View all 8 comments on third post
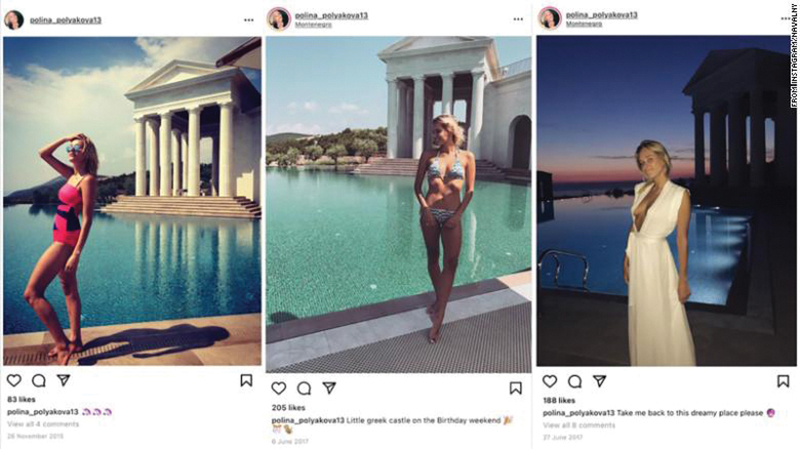 [579, 425]
